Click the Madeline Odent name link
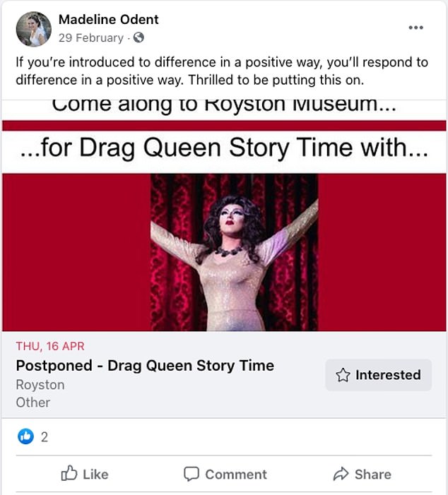 point(108,20)
